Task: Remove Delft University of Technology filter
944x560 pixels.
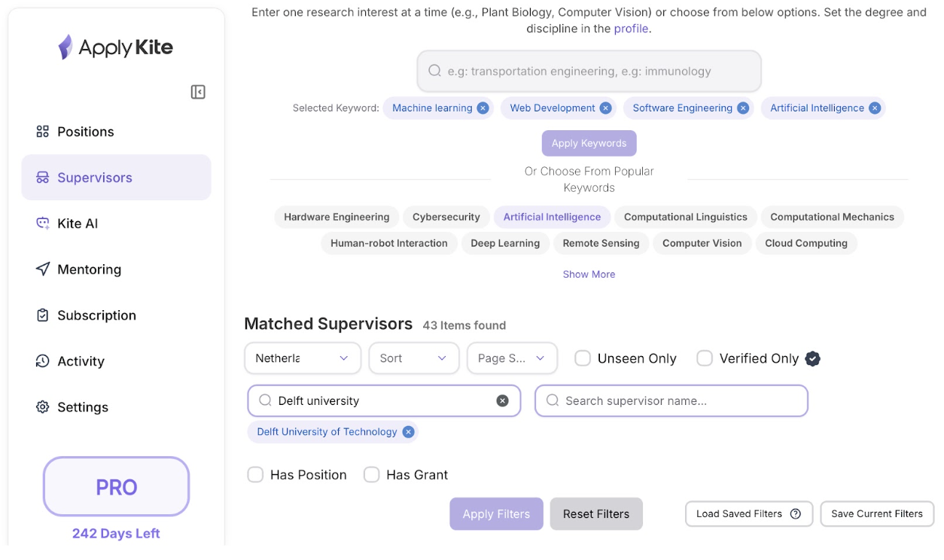Action: point(408,432)
